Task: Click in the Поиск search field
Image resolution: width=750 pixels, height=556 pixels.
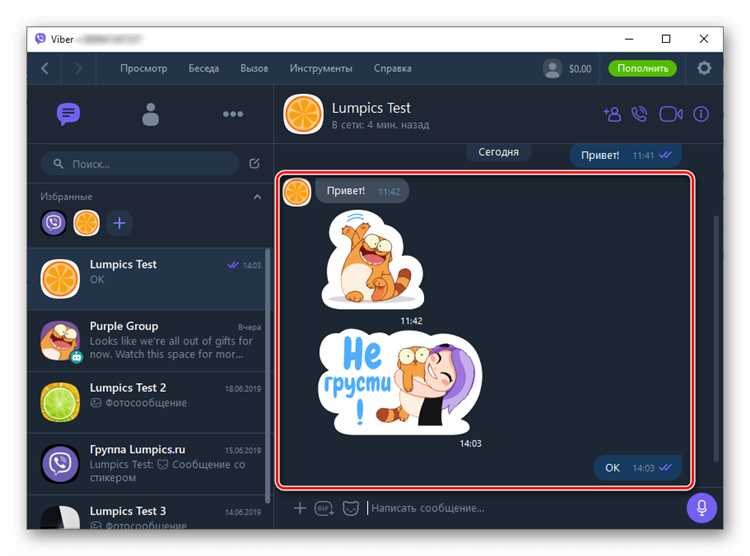Action: 140,164
